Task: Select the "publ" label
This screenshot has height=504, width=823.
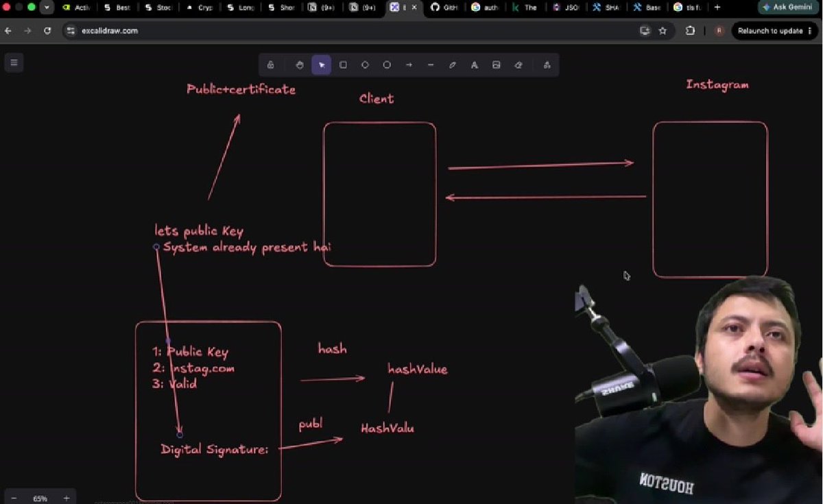Action: pyautogui.click(x=311, y=425)
